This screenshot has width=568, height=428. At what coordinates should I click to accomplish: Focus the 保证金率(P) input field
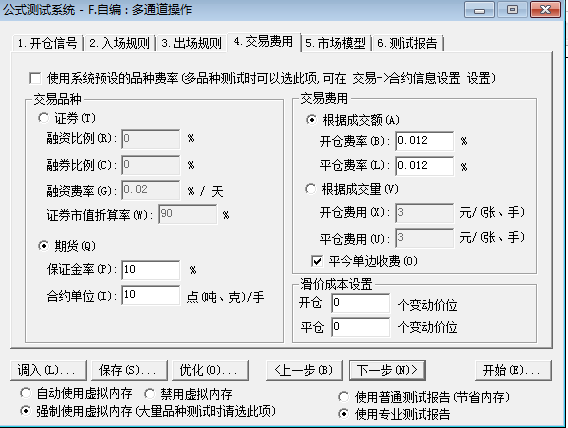[151, 270]
